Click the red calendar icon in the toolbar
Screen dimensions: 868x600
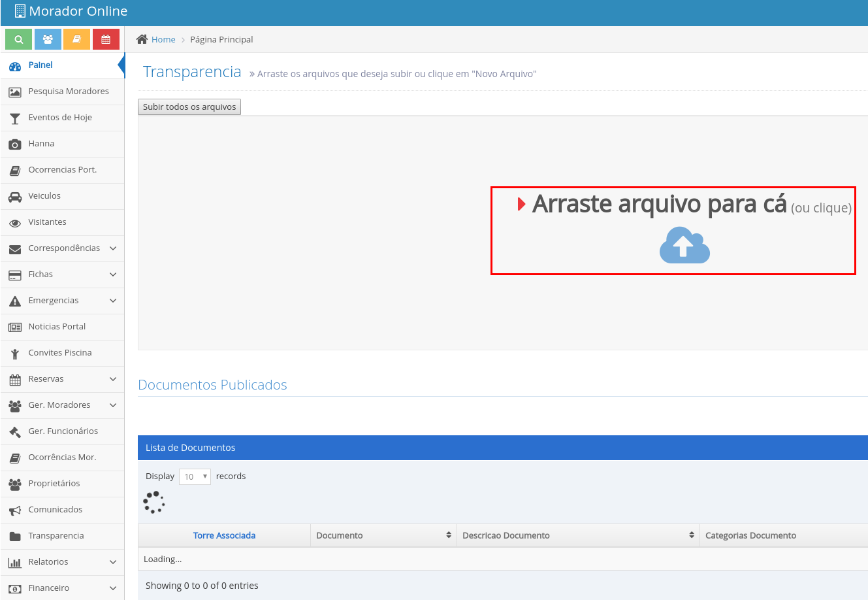pyautogui.click(x=106, y=39)
